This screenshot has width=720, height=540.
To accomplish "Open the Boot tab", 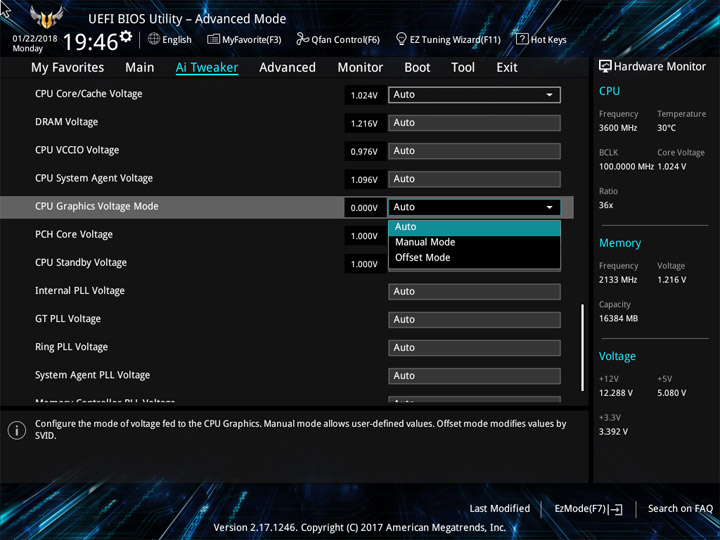I will click(x=417, y=68).
